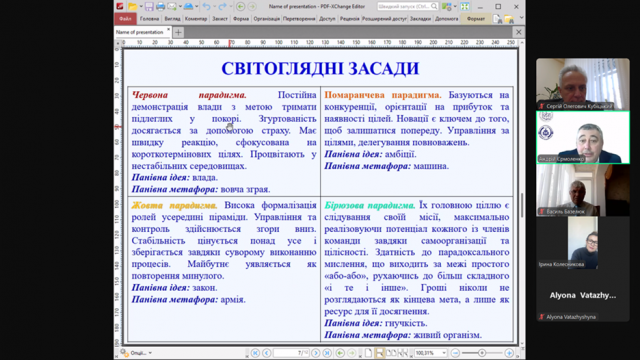Open the Перетворення ribbon tab
This screenshot has width=640, height=360.
[299, 19]
